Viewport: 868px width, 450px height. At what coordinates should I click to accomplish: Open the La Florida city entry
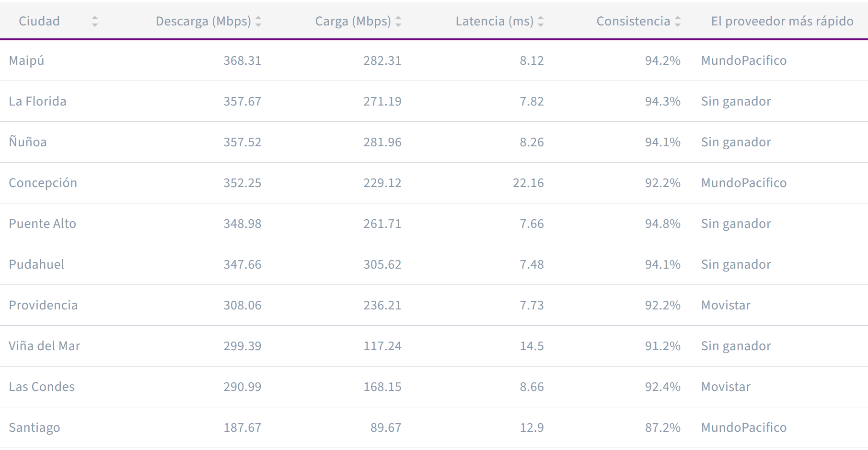click(x=38, y=101)
